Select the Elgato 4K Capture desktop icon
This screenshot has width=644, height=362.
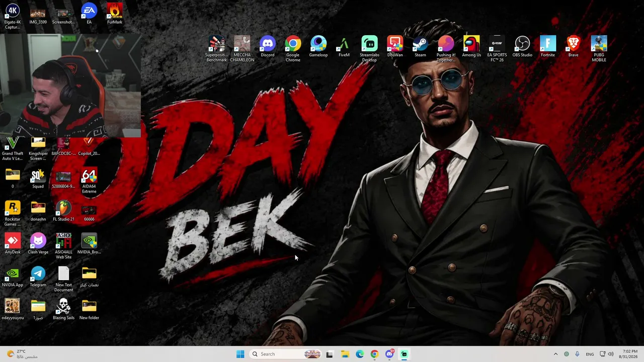(13, 16)
